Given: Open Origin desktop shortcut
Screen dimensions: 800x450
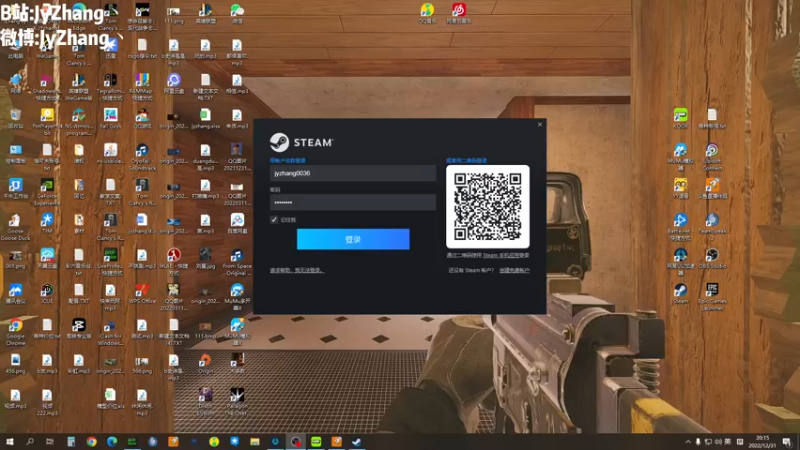Looking at the screenshot, I should [205, 364].
